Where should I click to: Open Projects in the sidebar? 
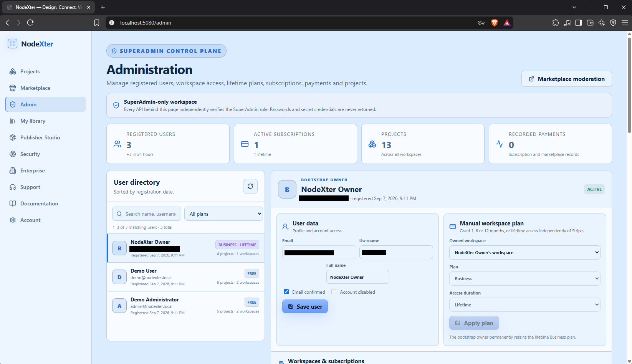(x=45, y=71)
